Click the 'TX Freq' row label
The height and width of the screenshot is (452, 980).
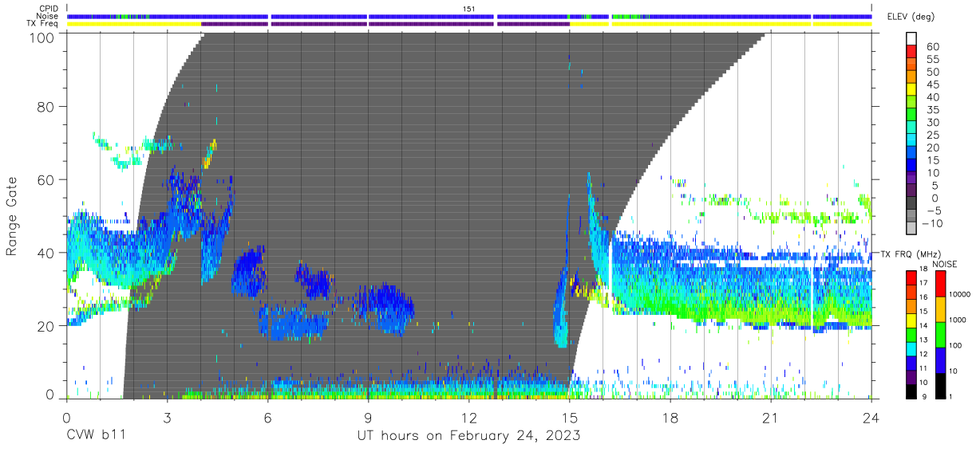point(43,24)
